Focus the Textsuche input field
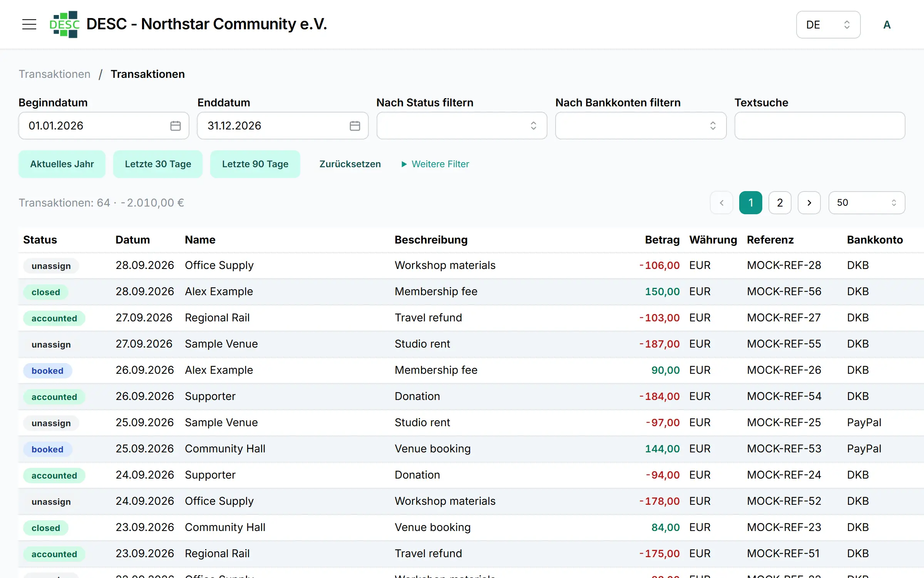The width and height of the screenshot is (924, 578). tap(820, 126)
